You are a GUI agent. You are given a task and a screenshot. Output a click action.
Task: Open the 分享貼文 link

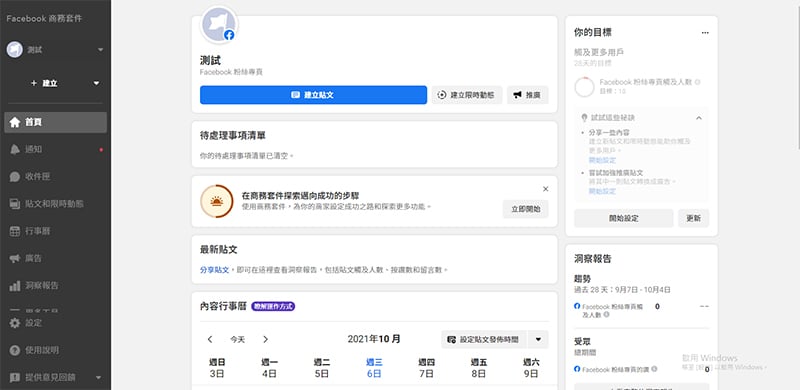coord(214,270)
